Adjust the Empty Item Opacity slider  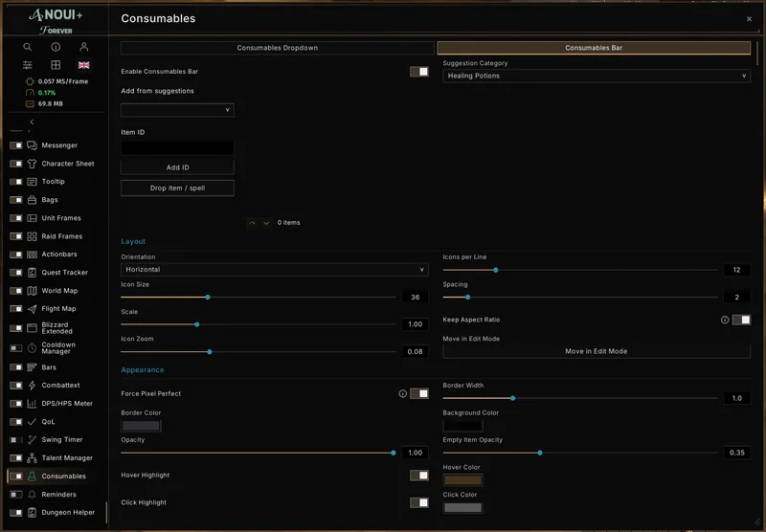[580, 453]
